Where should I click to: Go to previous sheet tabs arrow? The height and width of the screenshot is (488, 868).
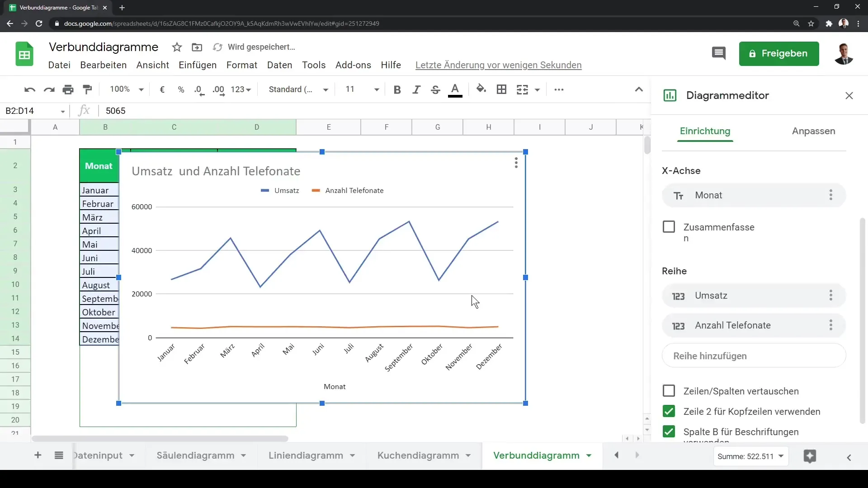[617, 455]
